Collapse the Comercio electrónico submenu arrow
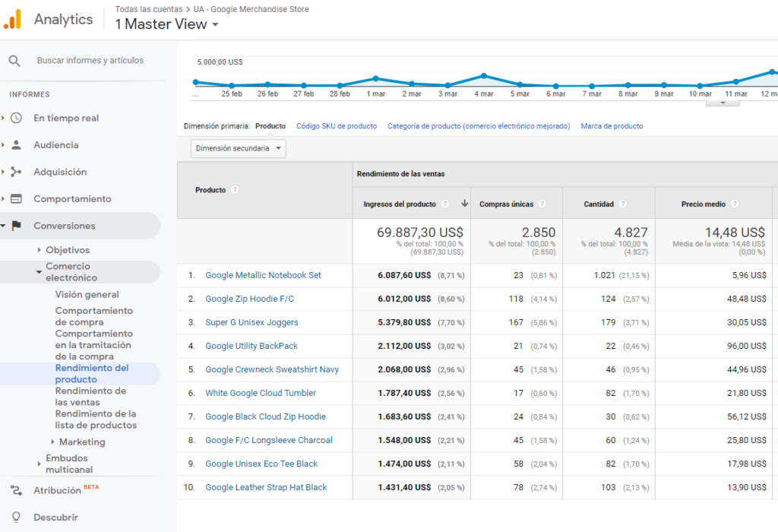Viewport: 778px width, 532px height. click(40, 272)
